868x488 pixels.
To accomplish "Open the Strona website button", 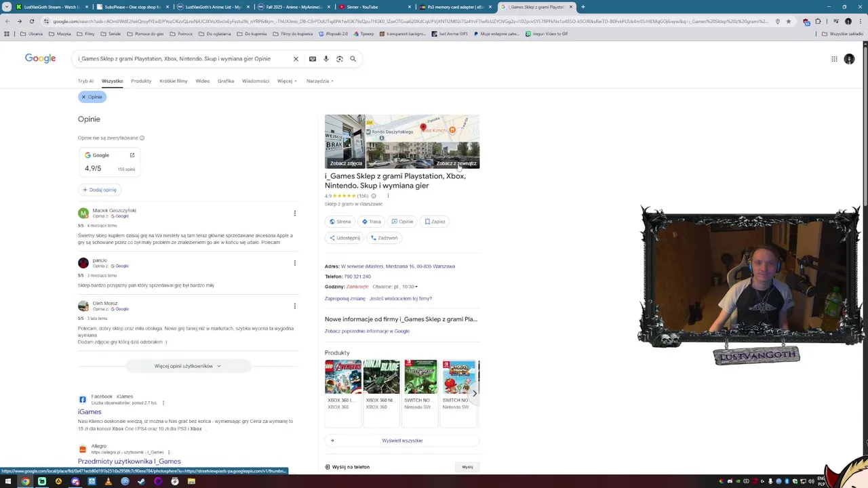I will click(340, 222).
